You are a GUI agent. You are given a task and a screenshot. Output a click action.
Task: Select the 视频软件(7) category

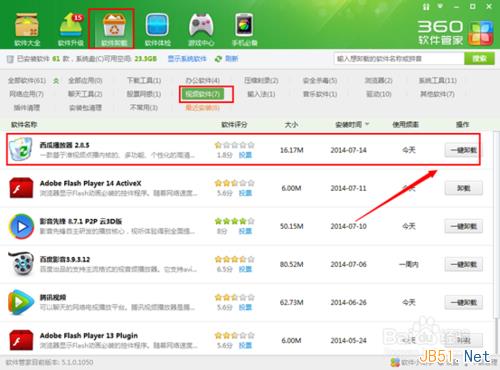pos(203,94)
